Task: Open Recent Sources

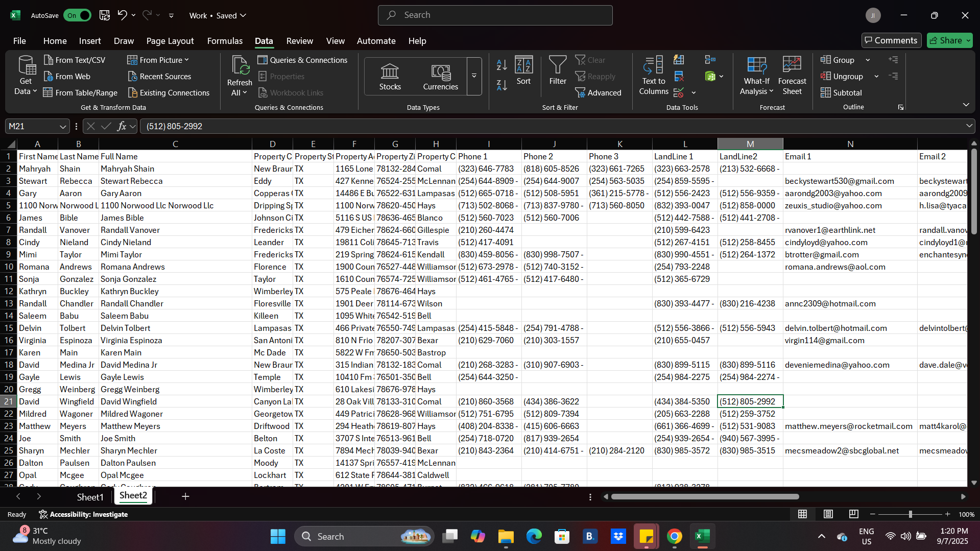Action: coord(159,77)
